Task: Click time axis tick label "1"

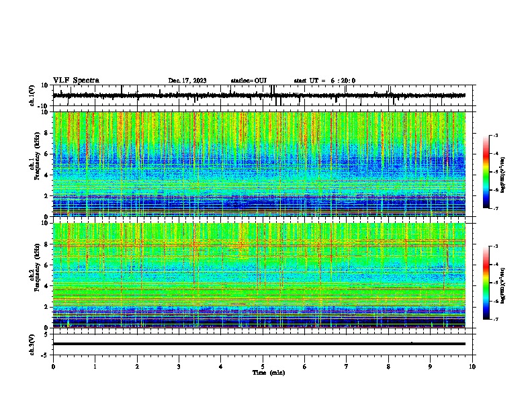Action: [x=95, y=367]
